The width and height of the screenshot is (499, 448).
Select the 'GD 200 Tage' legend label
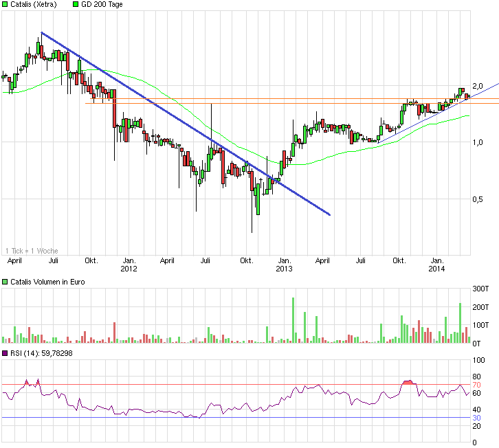click(102, 4)
